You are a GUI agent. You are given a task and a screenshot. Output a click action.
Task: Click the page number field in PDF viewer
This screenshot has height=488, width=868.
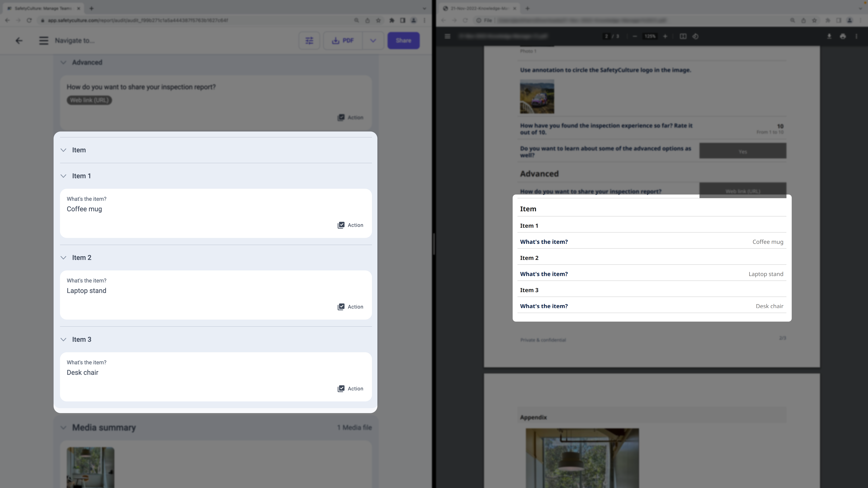point(607,36)
